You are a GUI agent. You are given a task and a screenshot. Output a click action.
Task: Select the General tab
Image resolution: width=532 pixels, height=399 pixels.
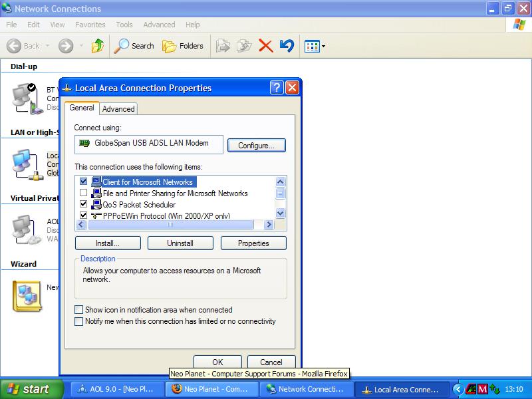(82, 108)
